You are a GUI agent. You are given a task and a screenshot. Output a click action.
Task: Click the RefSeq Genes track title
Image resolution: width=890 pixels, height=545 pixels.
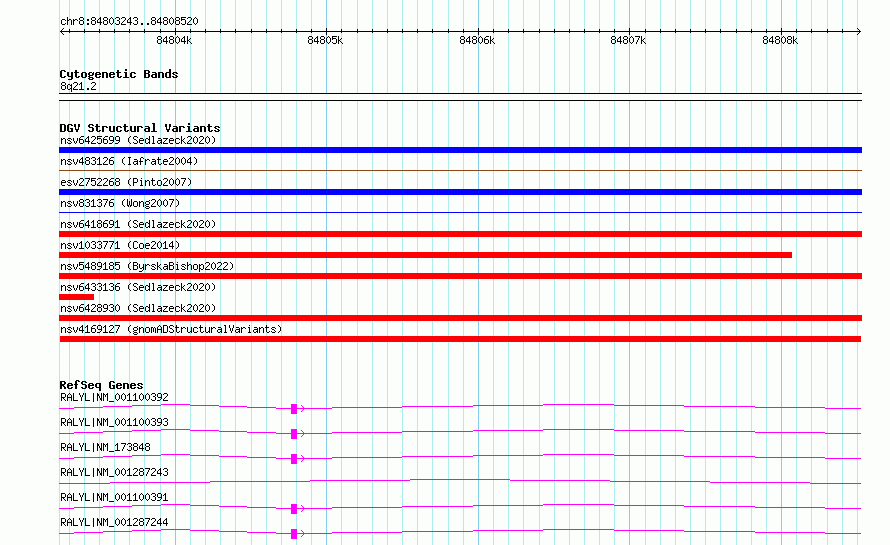[x=101, y=385]
